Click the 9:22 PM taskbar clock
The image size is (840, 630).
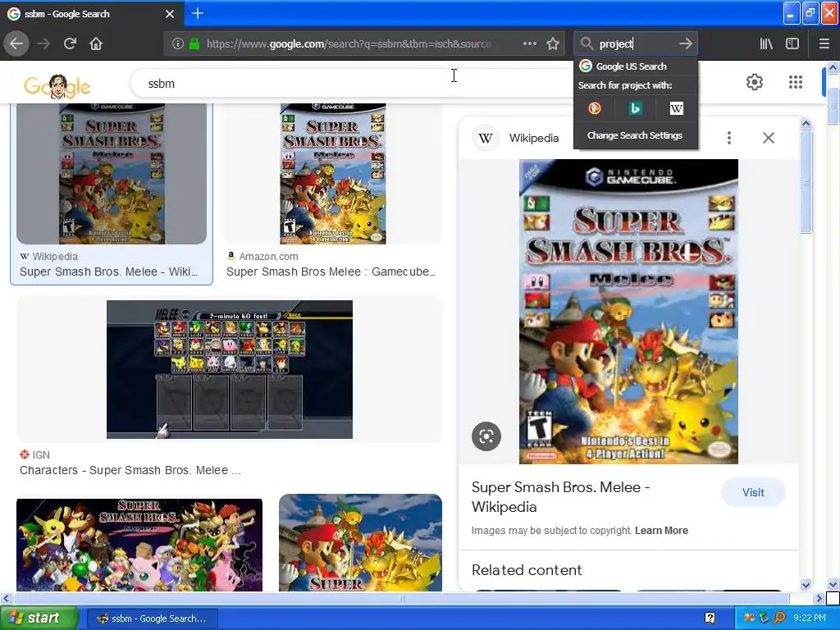(810, 619)
